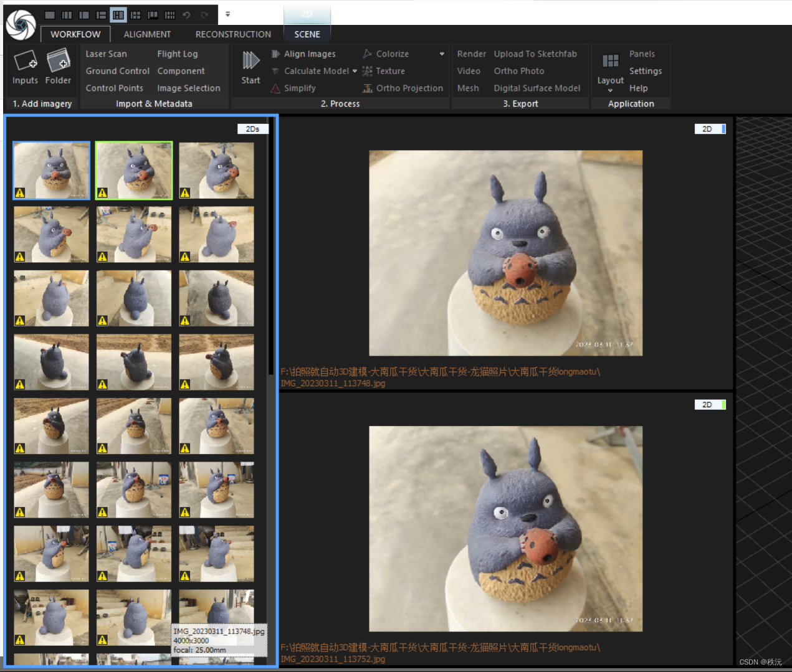
Task: Click the Render export button
Action: (471, 54)
